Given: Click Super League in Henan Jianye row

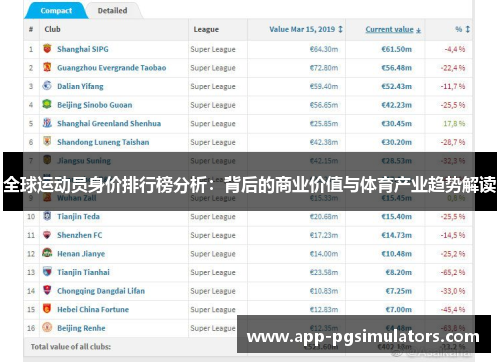Looking at the screenshot, I should coord(213,254).
